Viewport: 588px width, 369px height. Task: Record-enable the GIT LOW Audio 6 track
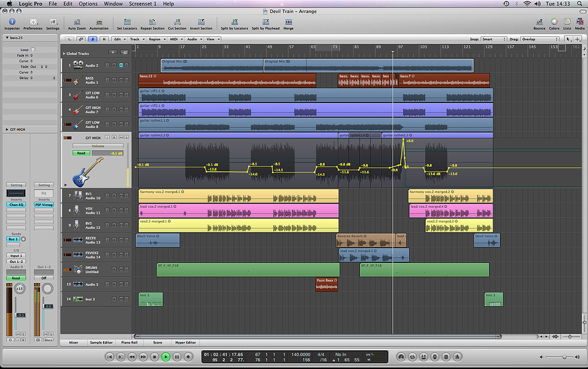[114, 95]
